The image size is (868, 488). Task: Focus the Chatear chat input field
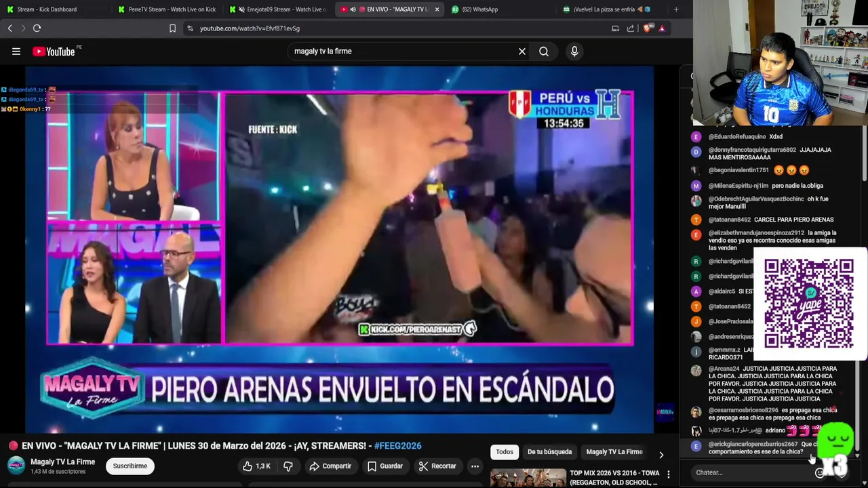[x=753, y=472]
